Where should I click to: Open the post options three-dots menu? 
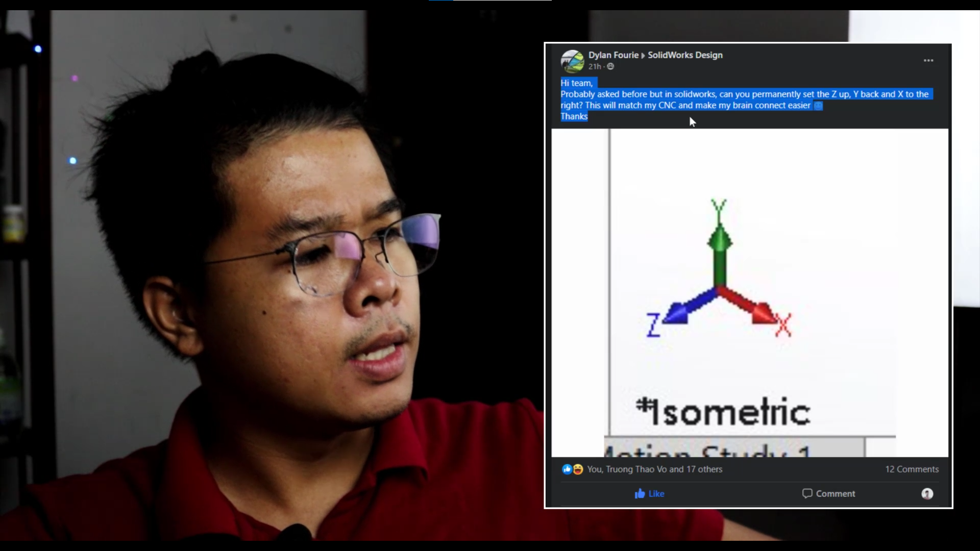928,61
